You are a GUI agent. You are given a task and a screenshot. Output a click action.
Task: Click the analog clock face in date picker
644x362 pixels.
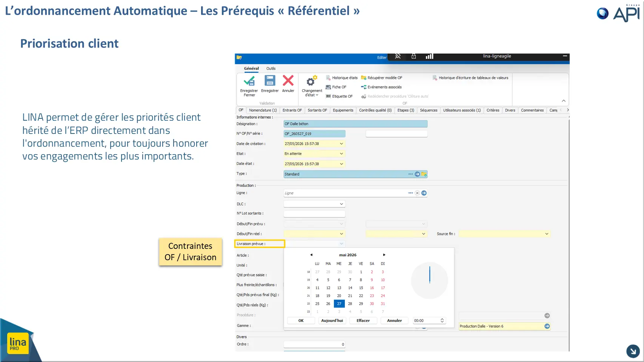(429, 281)
